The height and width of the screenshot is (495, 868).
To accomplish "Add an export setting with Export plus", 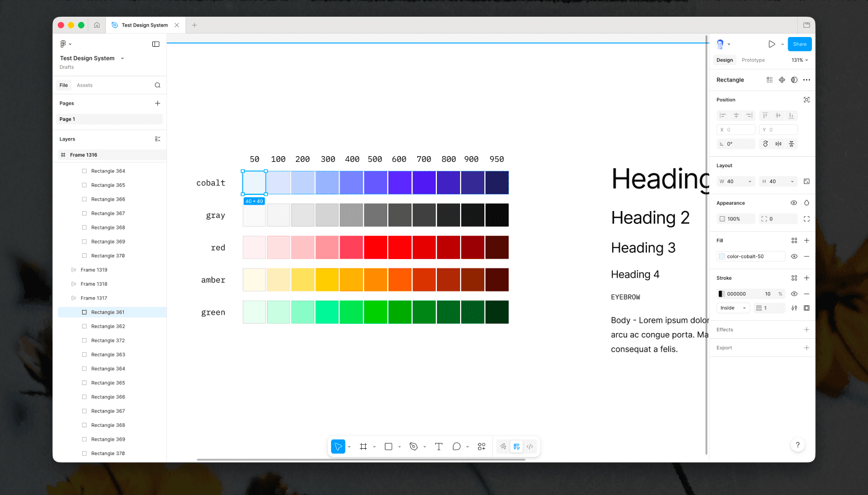I will (807, 348).
